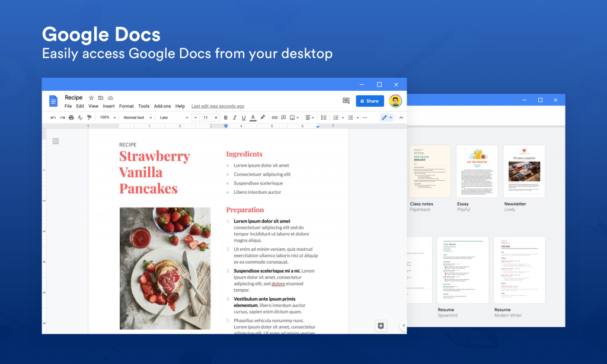607x364 pixels.
Task: Activate the paint format tool
Action: (90, 117)
